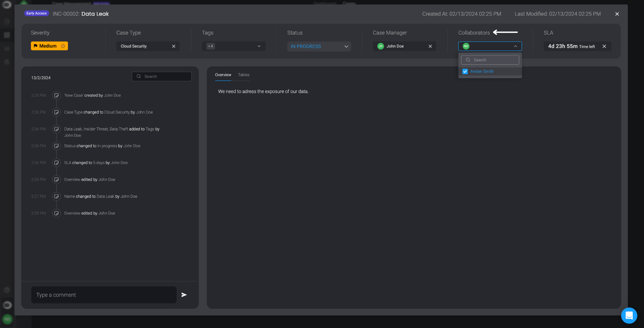Click the timeline search magnifier icon
The width and height of the screenshot is (644, 328).
(139, 76)
